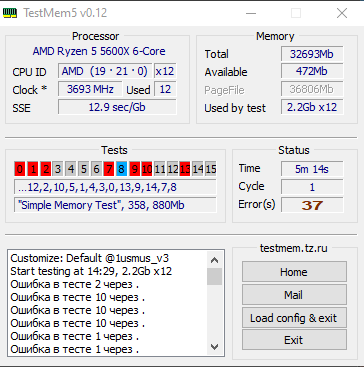Viewport: 364px width, 367px height.
Task: Select the active blue test box 8
Action: coord(121,169)
